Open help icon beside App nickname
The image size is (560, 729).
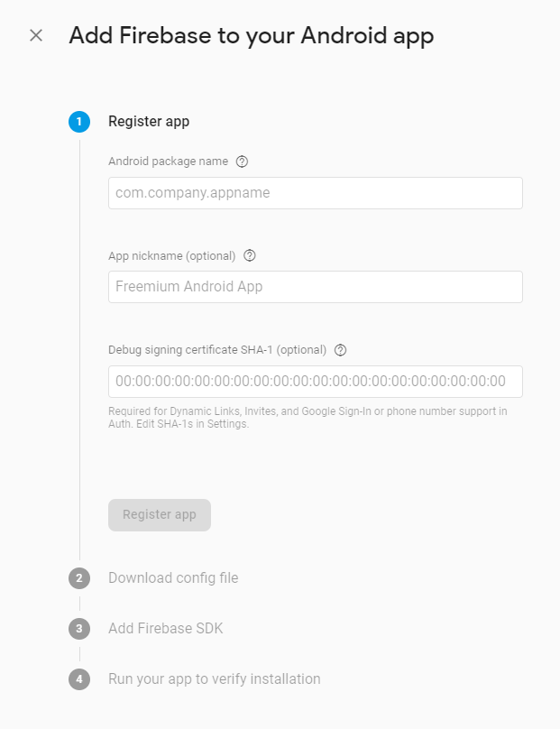(x=250, y=255)
